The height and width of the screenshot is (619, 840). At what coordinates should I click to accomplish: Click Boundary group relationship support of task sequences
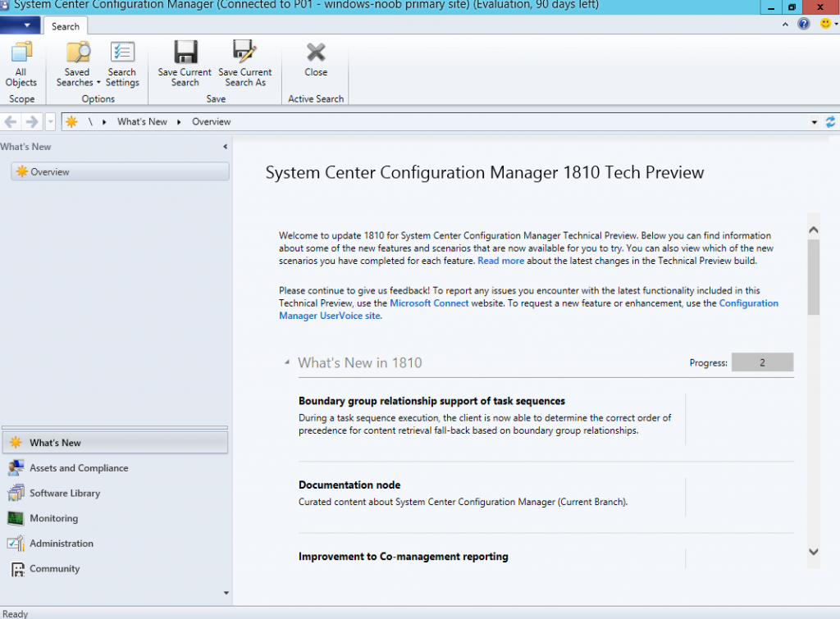click(x=431, y=401)
